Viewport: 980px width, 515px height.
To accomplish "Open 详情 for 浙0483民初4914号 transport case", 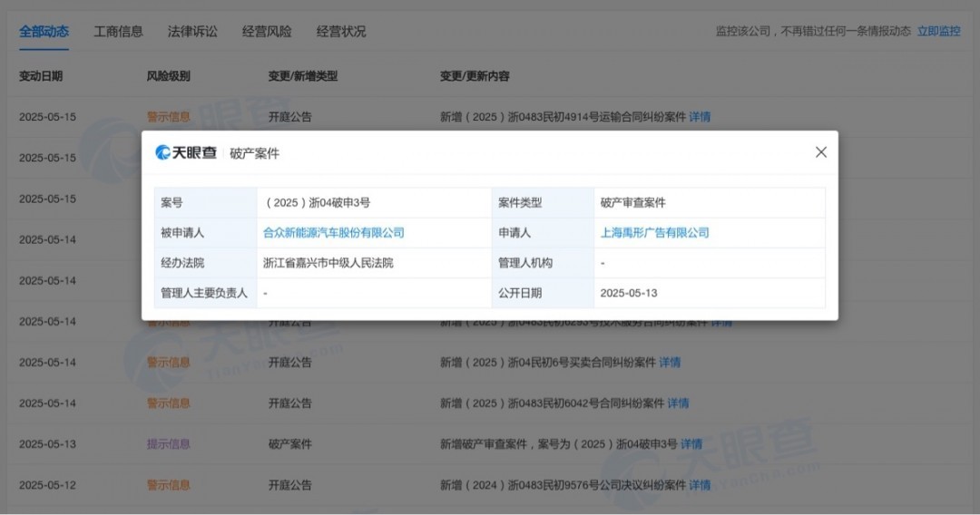I will 700,117.
